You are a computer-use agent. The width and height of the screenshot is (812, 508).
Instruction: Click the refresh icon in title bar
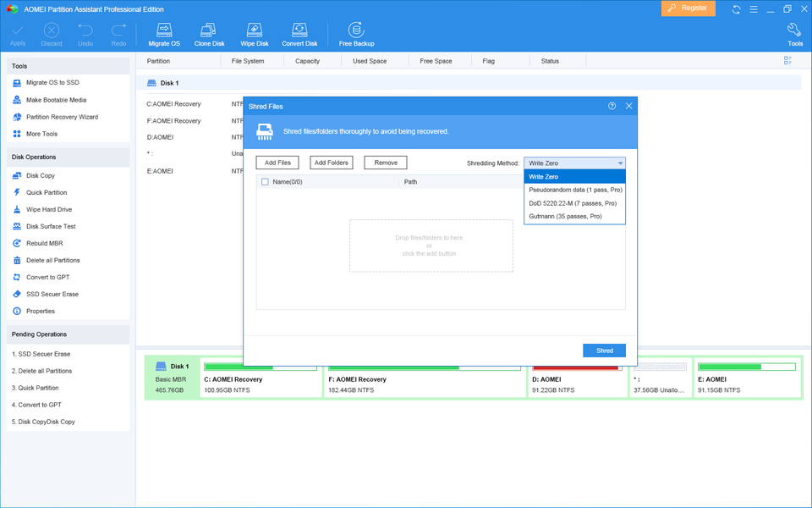point(736,9)
